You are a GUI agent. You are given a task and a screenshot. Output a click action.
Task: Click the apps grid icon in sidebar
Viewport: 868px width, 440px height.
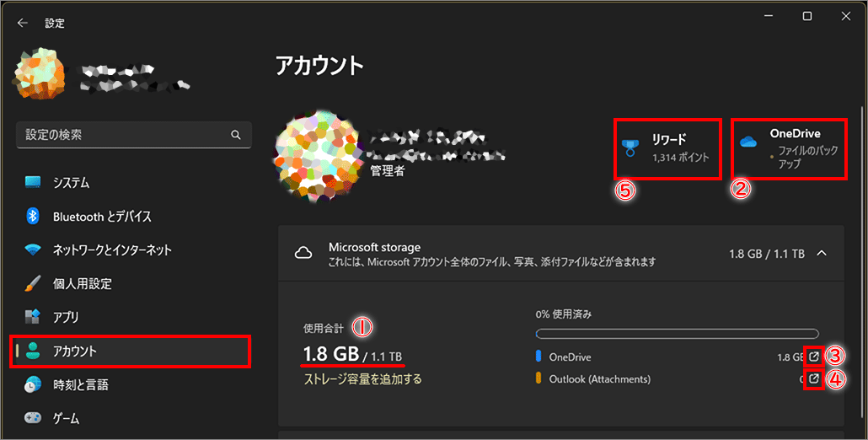click(x=33, y=317)
